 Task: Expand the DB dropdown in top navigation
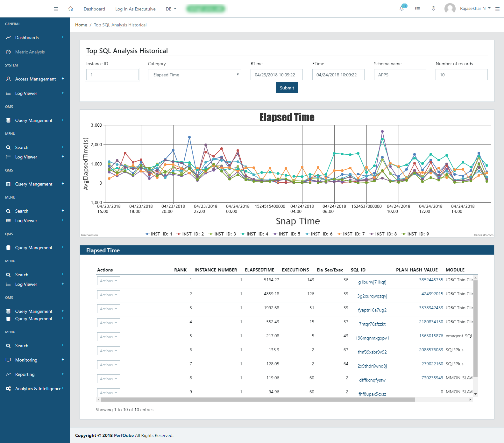point(171,9)
